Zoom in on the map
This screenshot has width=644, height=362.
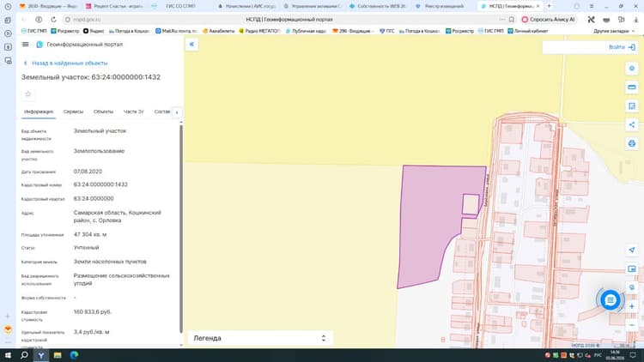click(632, 306)
